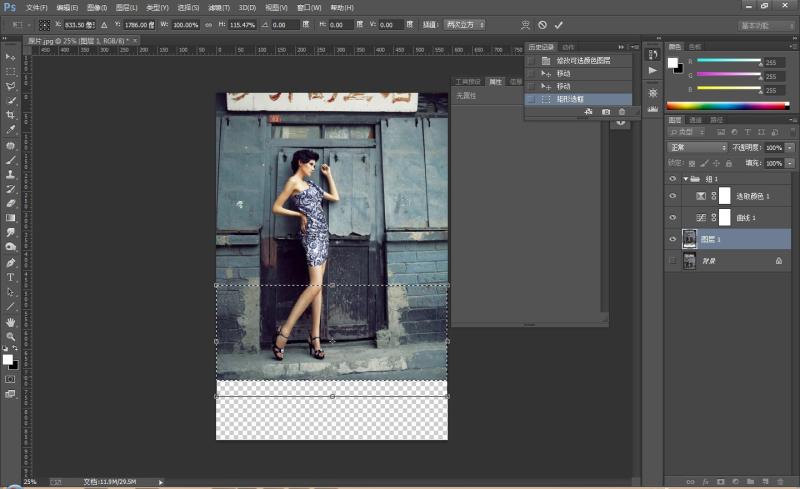Click the color spectrum ramp bar

click(x=728, y=106)
